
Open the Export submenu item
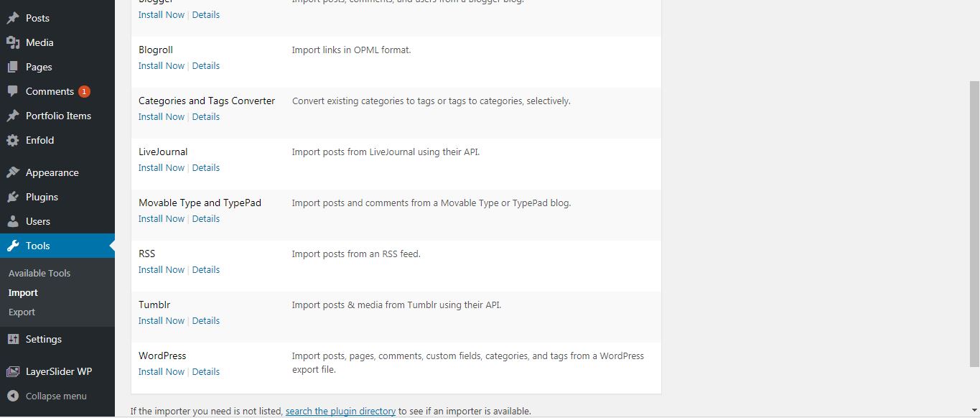[x=22, y=312]
